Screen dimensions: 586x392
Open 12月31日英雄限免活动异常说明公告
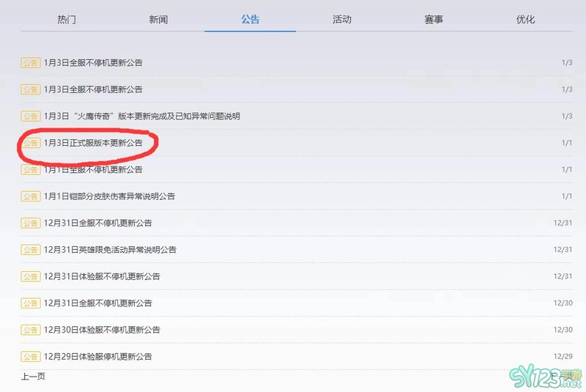pyautogui.click(x=110, y=250)
